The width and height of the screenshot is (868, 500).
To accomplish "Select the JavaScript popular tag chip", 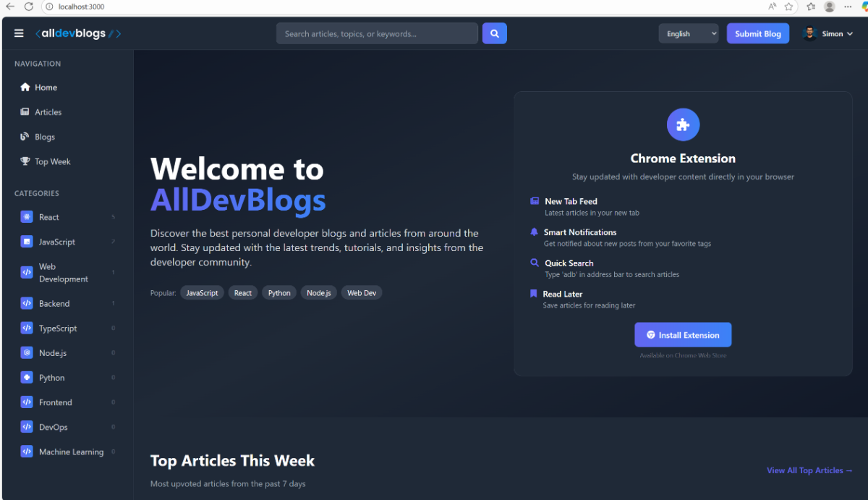I will [x=202, y=293].
